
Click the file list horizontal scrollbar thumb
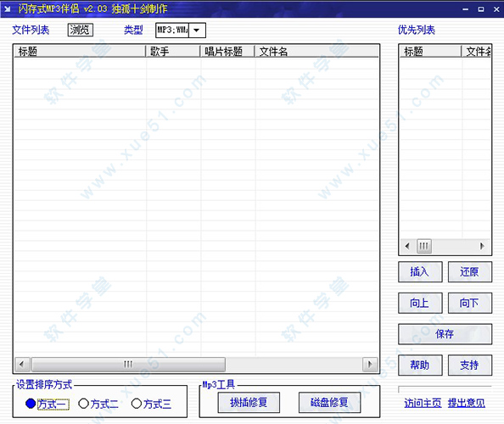(128, 365)
